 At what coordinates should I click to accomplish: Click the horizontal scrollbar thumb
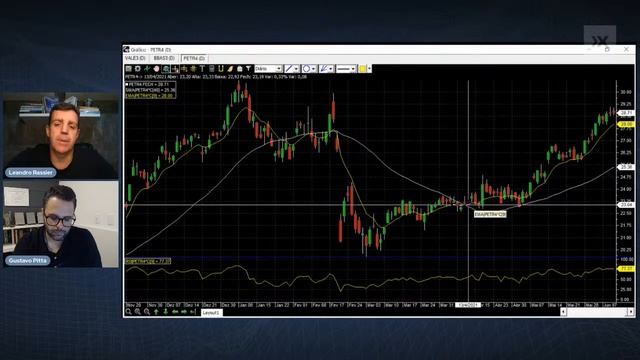tap(597, 312)
